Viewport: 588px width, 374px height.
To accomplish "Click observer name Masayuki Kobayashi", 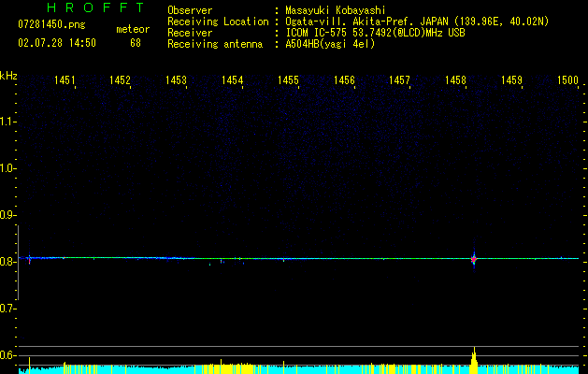I will (336, 10).
